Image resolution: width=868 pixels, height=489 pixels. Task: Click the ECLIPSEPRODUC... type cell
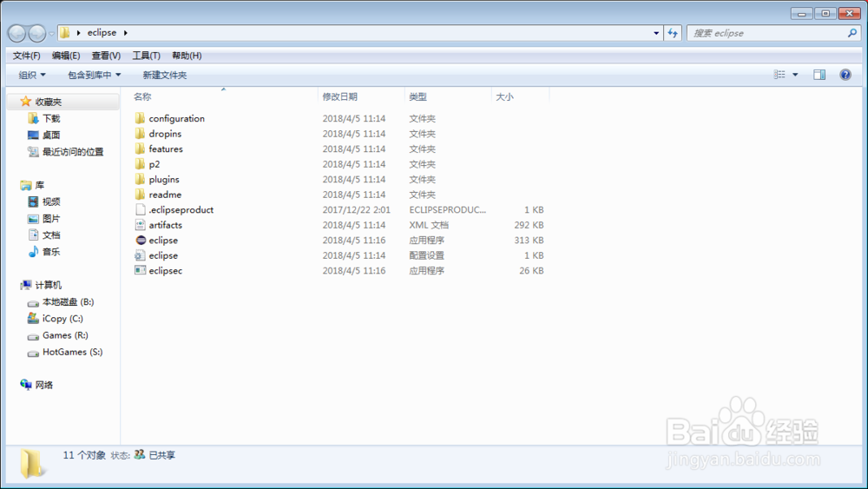[447, 209]
